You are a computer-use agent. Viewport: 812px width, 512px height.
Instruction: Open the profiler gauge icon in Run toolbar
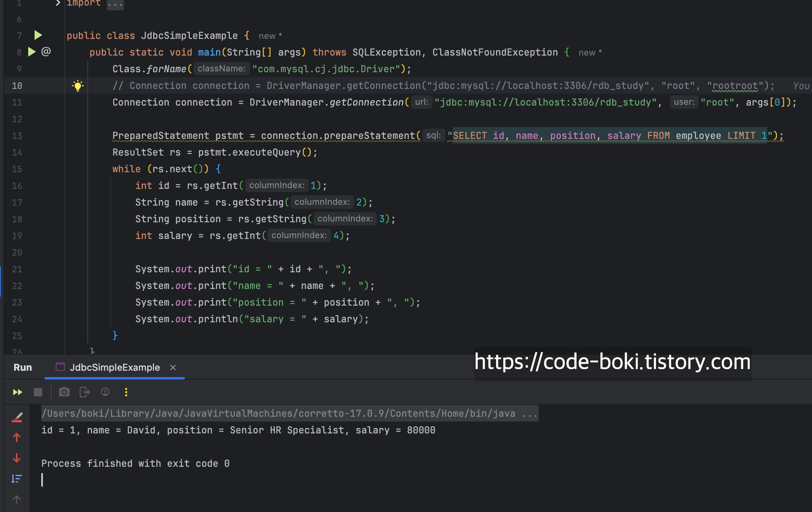click(105, 392)
